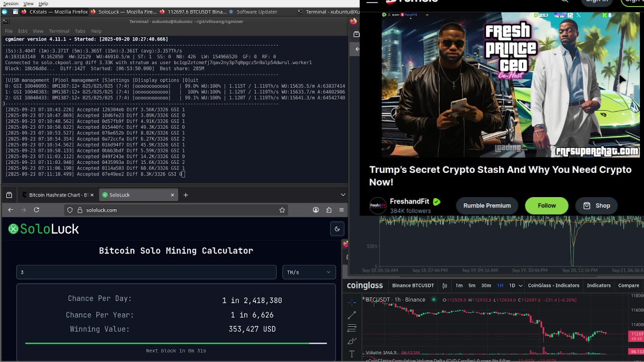Select the text annotation tool
Image resolution: width=644 pixels, height=362 pixels.
352,354
